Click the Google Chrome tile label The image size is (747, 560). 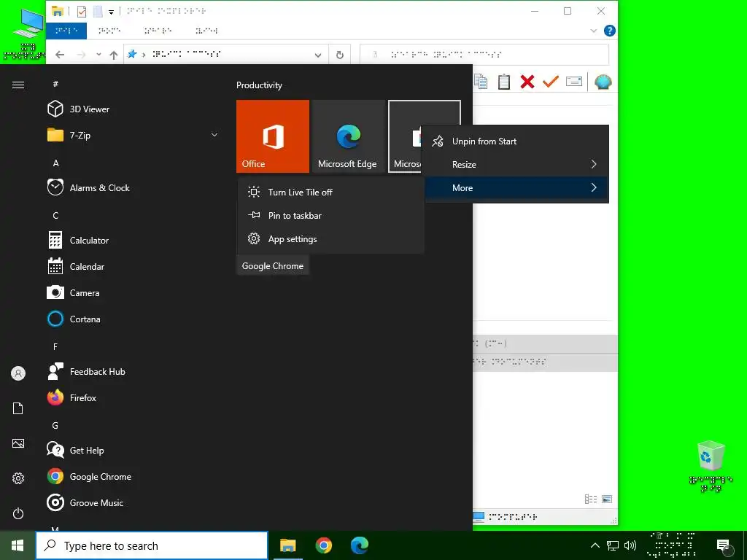pyautogui.click(x=273, y=265)
